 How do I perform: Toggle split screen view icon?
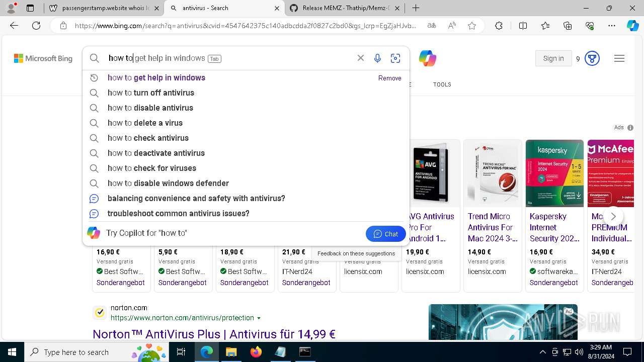tap(523, 26)
